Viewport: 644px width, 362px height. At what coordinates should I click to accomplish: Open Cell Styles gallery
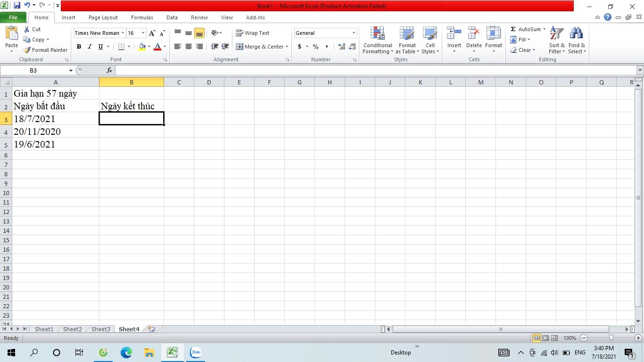[x=430, y=41]
